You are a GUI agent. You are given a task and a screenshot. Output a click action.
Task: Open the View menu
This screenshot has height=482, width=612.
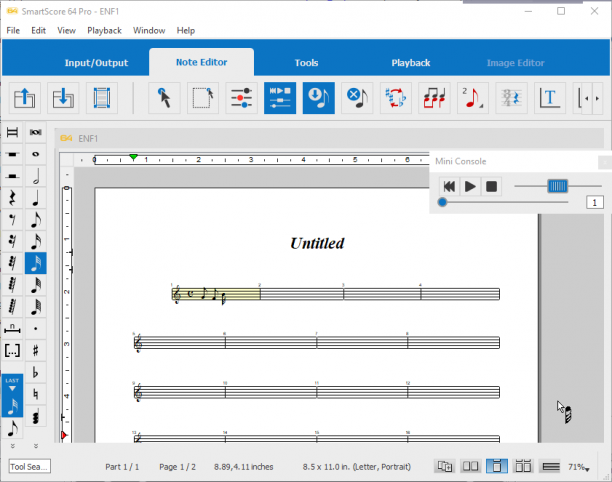tap(66, 30)
